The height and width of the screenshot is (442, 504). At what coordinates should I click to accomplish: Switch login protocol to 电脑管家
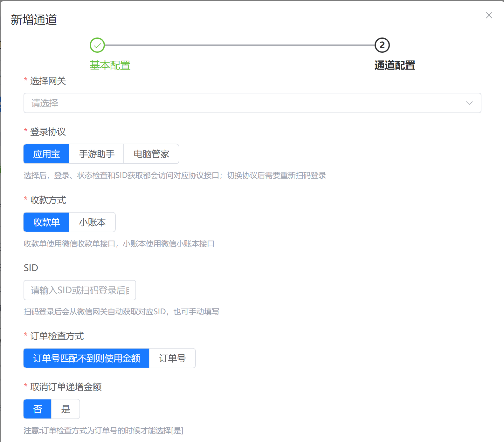(x=151, y=154)
